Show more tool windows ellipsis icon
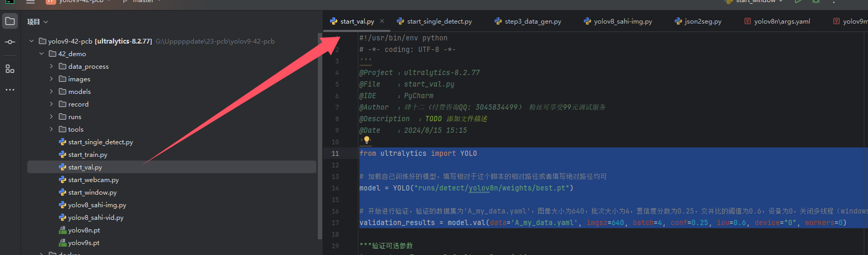This screenshot has width=868, height=255. [10, 90]
